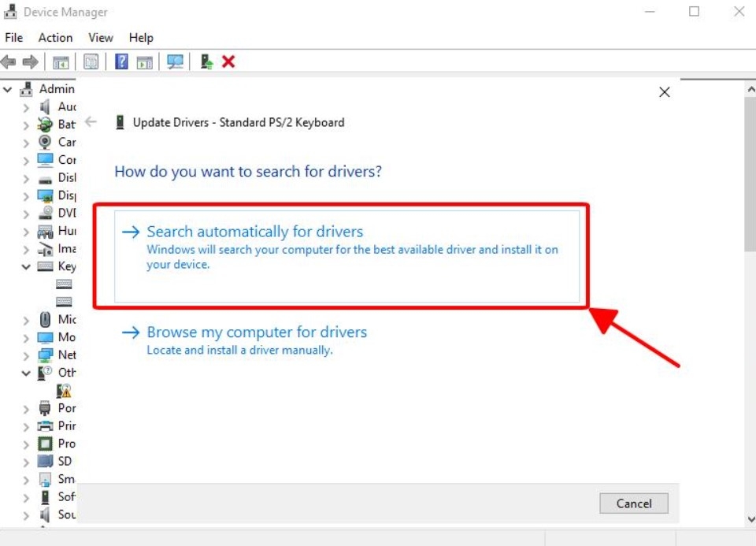Image resolution: width=756 pixels, height=546 pixels.
Task: Click the Cancel button
Action: pyautogui.click(x=633, y=503)
